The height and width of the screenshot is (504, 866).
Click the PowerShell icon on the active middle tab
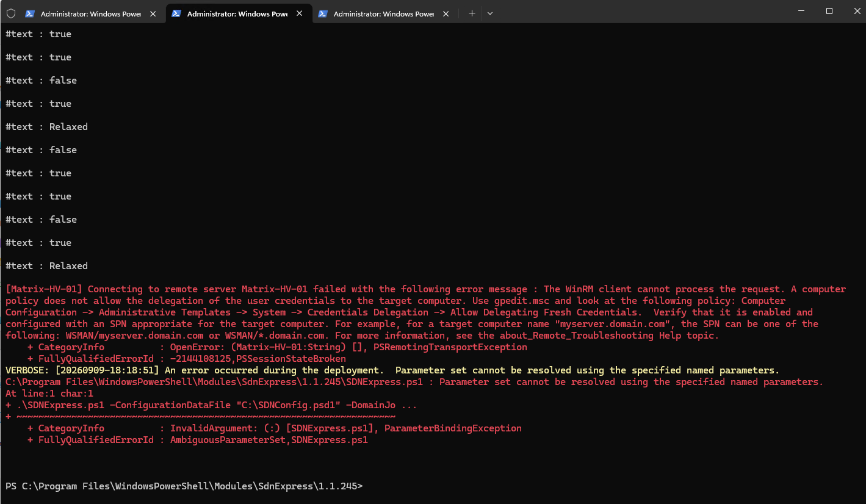tap(176, 13)
